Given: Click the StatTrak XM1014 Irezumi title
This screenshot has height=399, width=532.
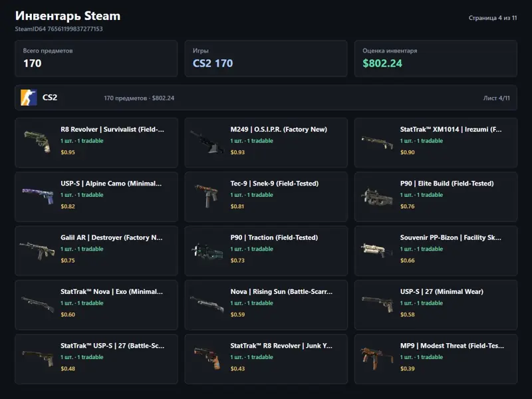Looking at the screenshot, I should tap(451, 129).
